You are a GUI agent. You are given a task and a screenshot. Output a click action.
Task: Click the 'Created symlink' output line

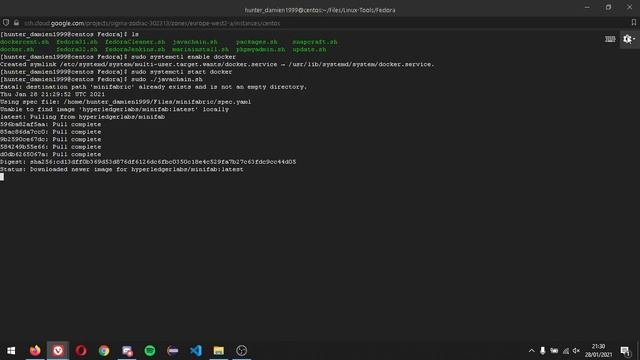coord(217,64)
